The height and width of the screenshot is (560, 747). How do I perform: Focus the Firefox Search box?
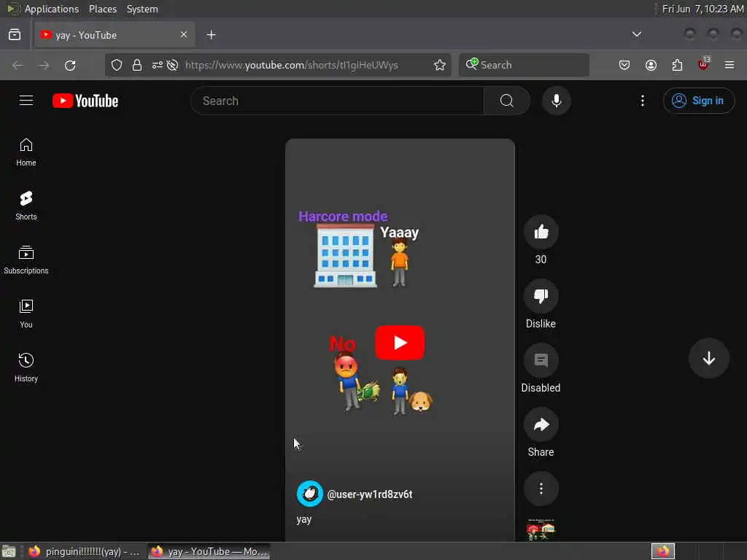(524, 65)
